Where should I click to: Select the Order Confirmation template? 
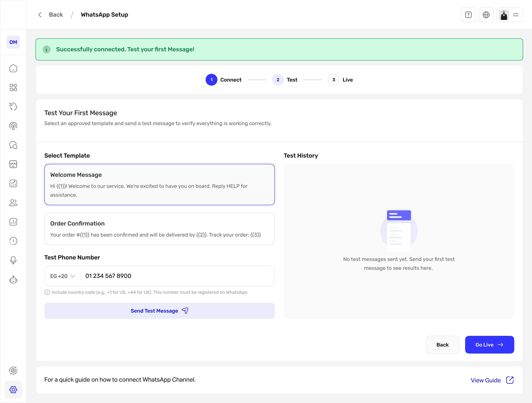159,229
